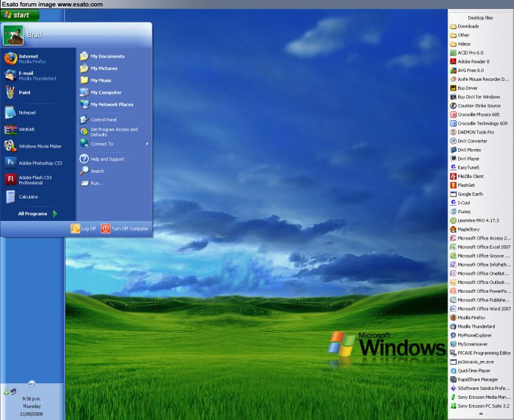Open Downloads folder in Desktop files toolbar

[x=465, y=26]
